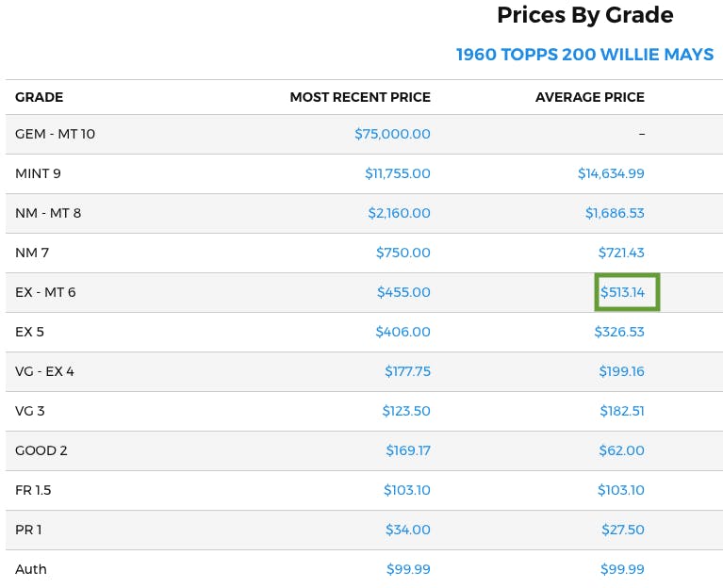Select GOOD 2 average price $62.00
The image size is (723, 588).
(x=621, y=450)
